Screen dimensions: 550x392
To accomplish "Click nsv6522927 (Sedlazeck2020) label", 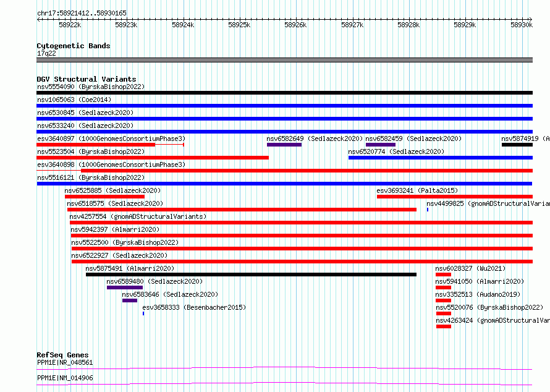I will (119, 255).
